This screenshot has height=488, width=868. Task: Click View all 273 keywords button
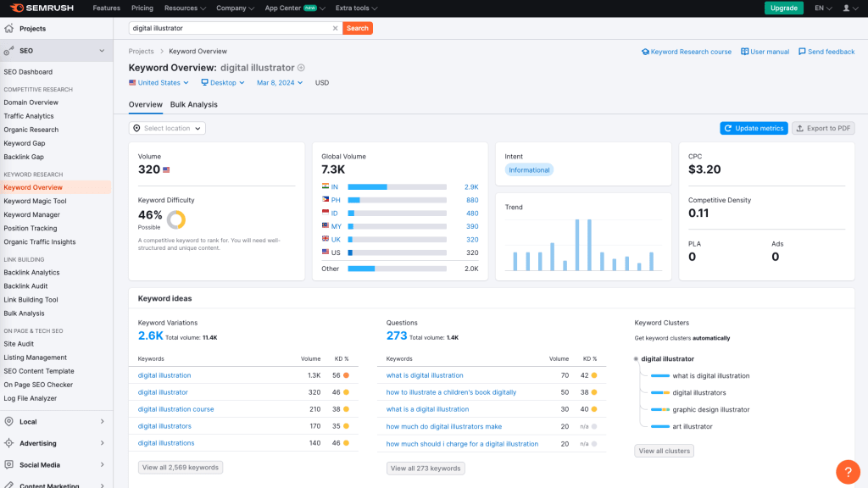[x=426, y=468]
